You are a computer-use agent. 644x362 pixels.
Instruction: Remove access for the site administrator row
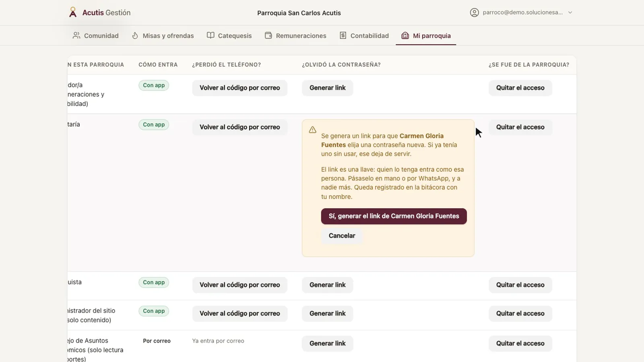pyautogui.click(x=520, y=313)
